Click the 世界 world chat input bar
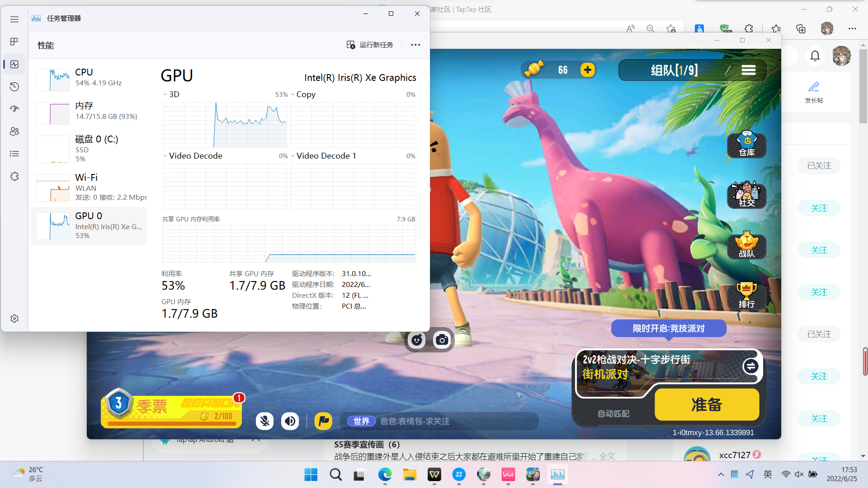 (439, 421)
